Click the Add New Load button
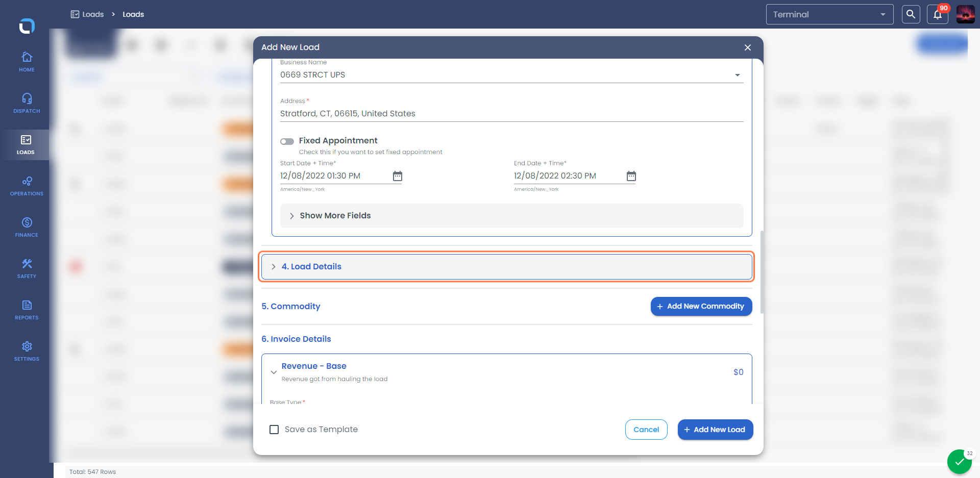Viewport: 980px width, 478px height. coord(715,430)
